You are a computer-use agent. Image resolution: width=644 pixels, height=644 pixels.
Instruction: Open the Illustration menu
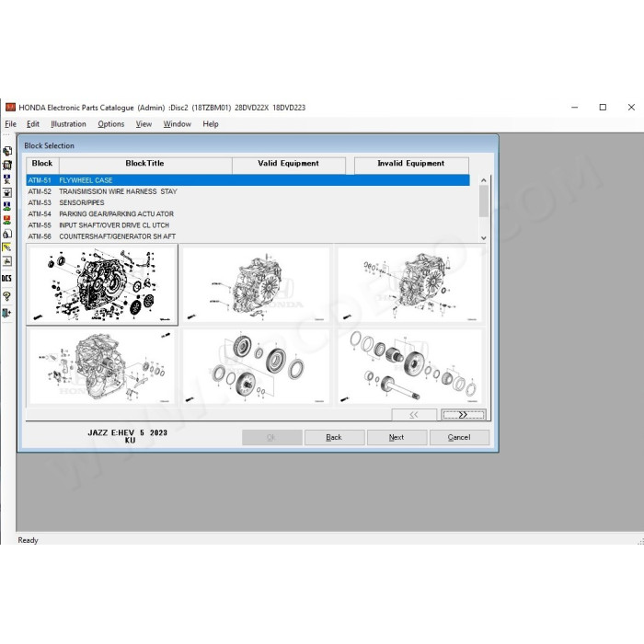68,124
